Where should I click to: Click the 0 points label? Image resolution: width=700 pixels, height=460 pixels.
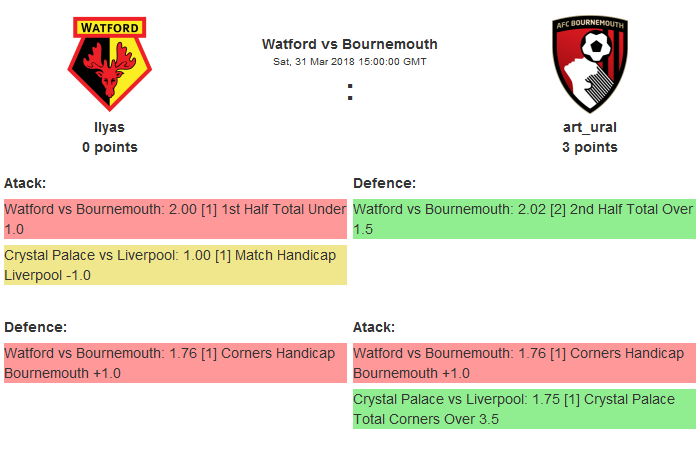point(109,147)
